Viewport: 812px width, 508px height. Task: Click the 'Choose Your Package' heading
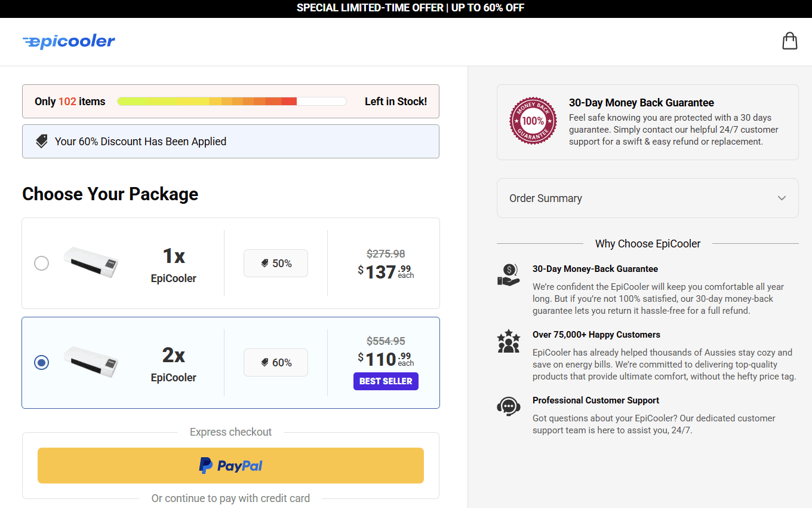(x=110, y=194)
